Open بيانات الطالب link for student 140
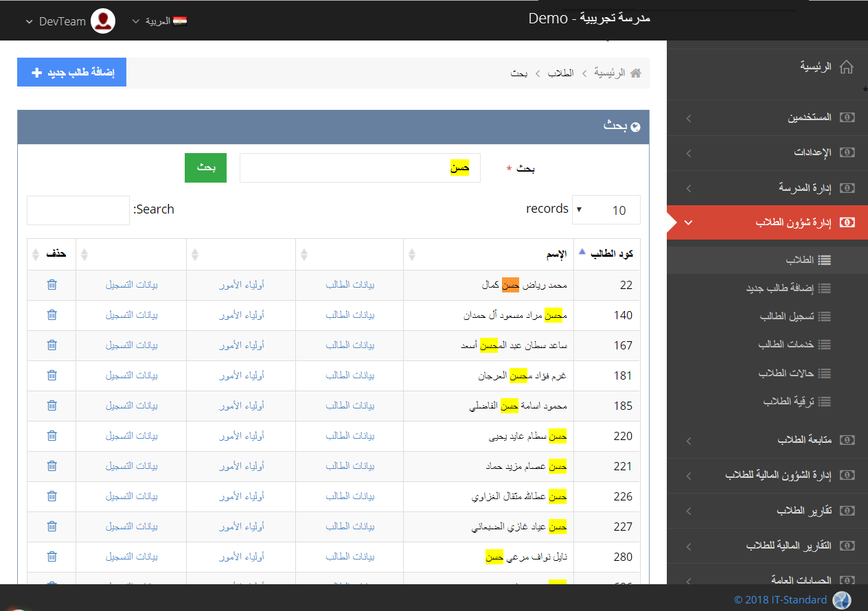The height and width of the screenshot is (611, 868). pyautogui.click(x=350, y=315)
